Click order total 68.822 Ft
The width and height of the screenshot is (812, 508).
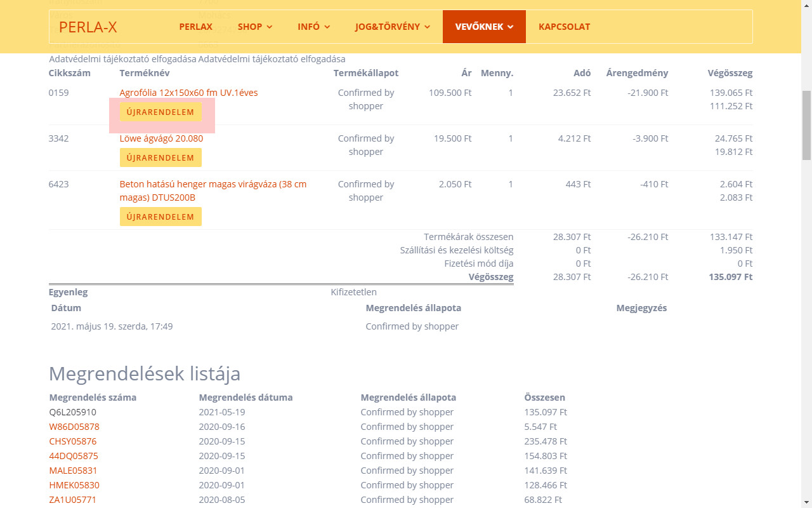click(543, 500)
